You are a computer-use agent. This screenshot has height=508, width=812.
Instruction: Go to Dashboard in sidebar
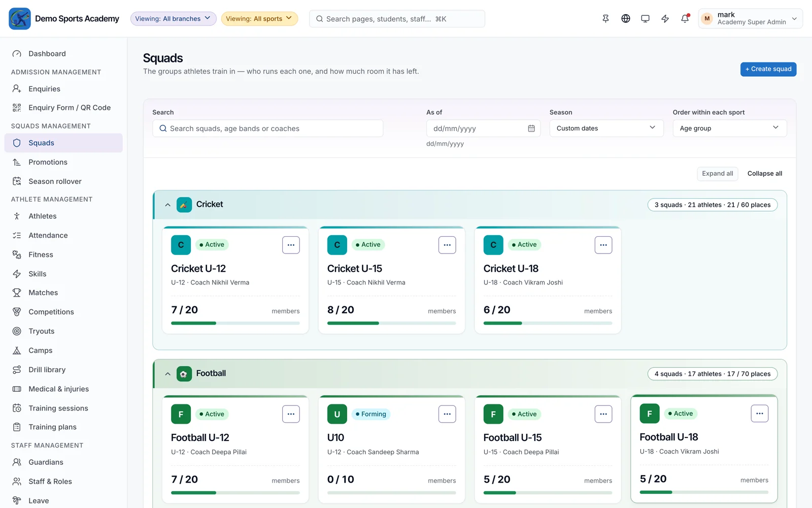click(63, 54)
